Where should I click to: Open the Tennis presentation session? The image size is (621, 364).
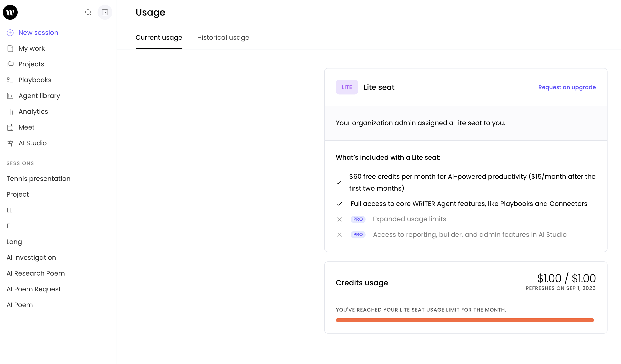39,179
